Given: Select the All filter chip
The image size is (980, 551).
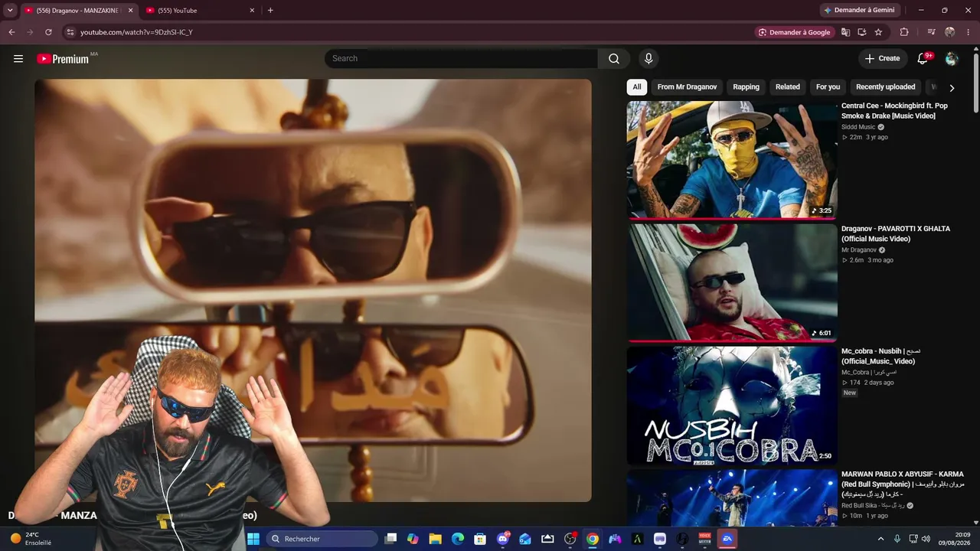Looking at the screenshot, I should (x=637, y=87).
